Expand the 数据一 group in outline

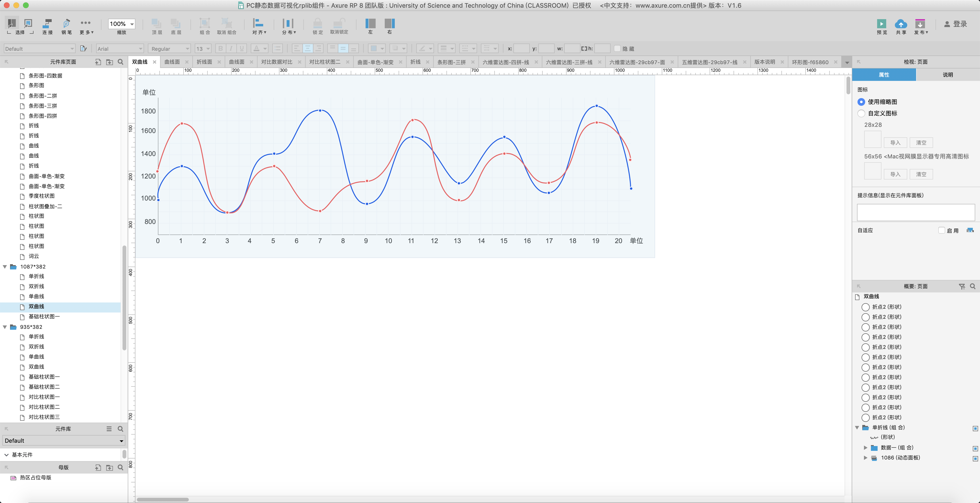click(x=865, y=448)
